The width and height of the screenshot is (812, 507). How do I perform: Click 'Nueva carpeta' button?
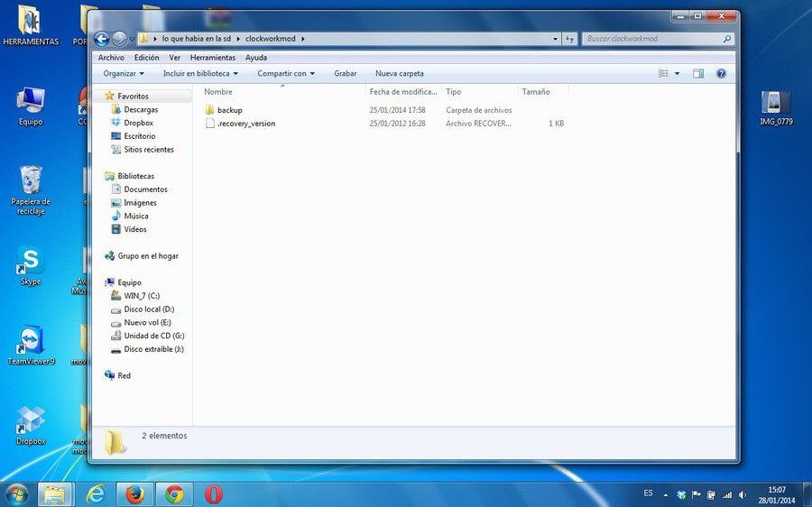click(400, 74)
